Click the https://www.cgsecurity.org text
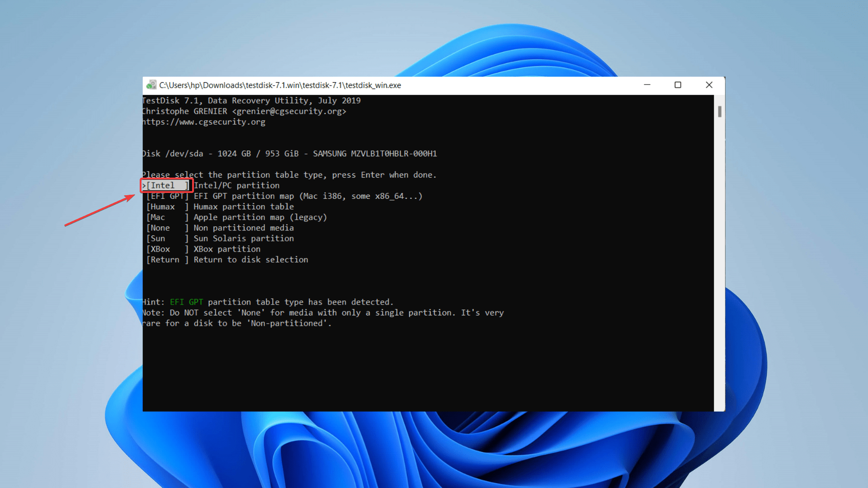Screen dimensions: 868x488 [x=204, y=122]
